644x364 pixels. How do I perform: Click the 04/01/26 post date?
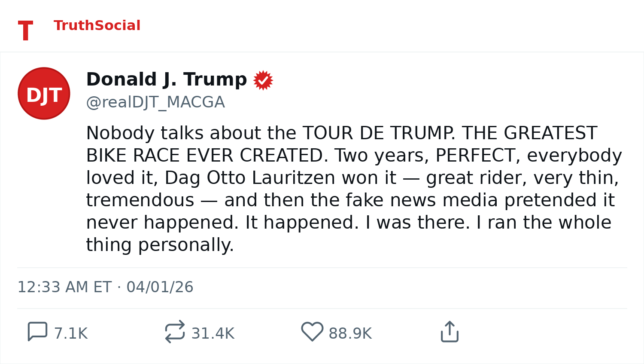(x=160, y=287)
